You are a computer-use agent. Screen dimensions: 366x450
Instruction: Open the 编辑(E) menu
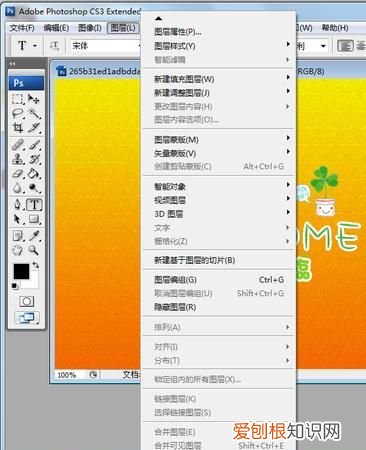[56, 28]
